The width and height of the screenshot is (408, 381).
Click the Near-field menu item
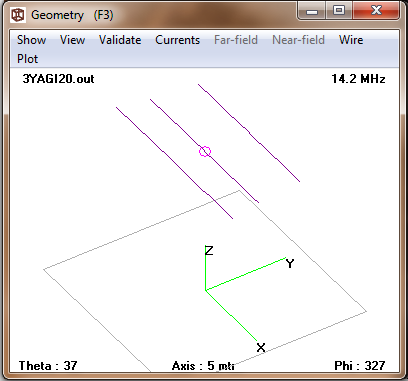pyautogui.click(x=298, y=40)
